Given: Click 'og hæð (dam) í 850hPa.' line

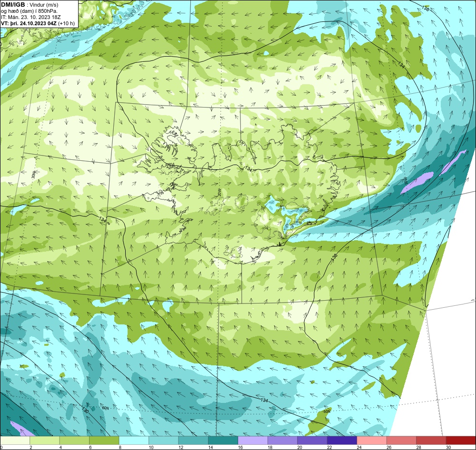Looking at the screenshot, I should click(29, 11).
